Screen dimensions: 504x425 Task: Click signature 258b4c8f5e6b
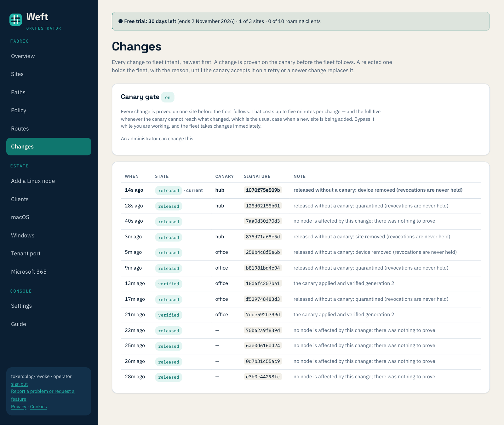click(263, 252)
